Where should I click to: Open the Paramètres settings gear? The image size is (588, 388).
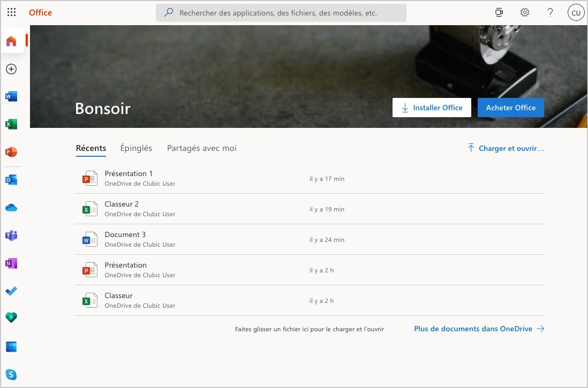coord(524,12)
